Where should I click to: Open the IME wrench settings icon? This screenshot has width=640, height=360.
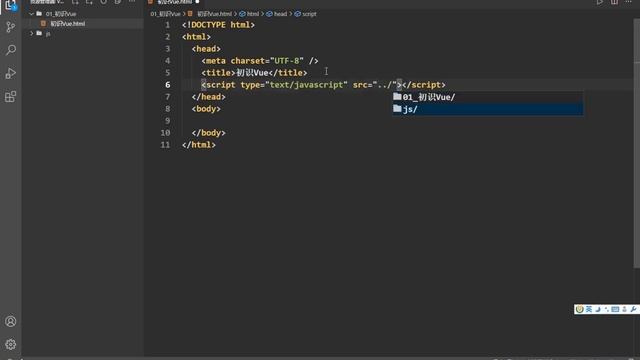tap(633, 309)
